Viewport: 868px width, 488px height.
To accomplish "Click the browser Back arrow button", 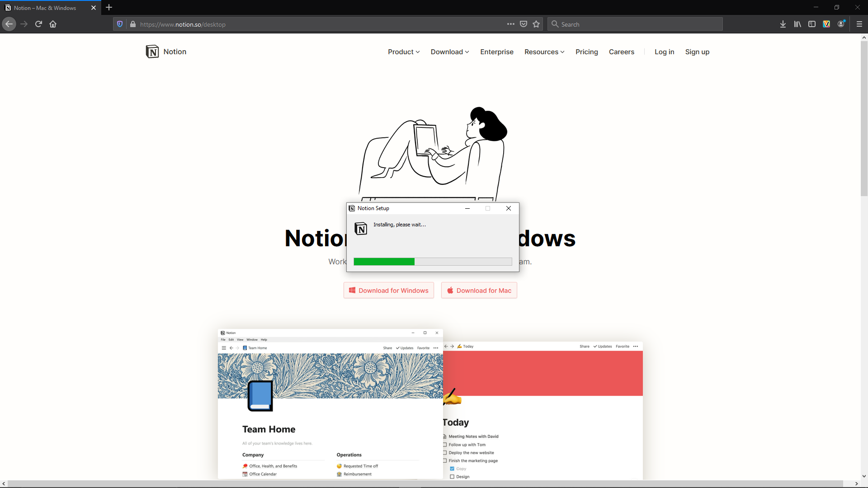I will 9,24.
